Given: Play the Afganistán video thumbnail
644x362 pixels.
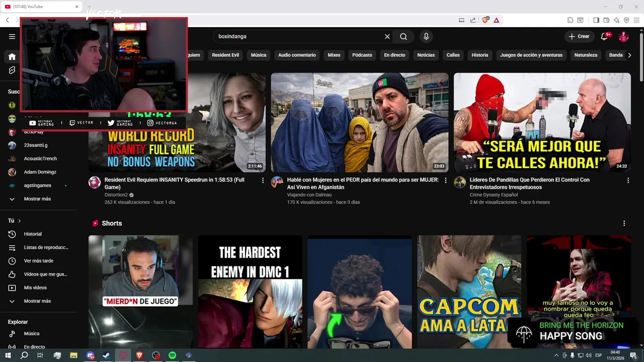Looking at the screenshot, I should tap(360, 123).
